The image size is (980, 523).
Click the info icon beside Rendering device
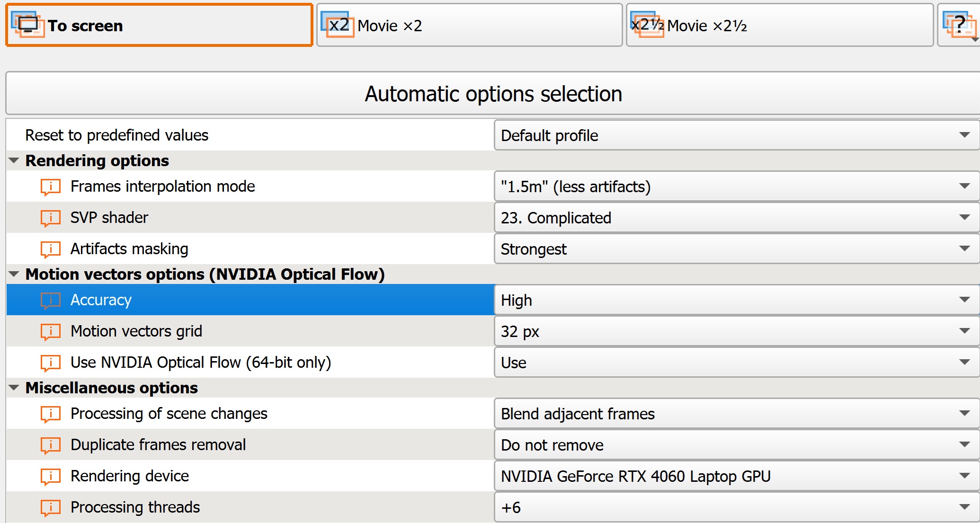click(x=50, y=476)
